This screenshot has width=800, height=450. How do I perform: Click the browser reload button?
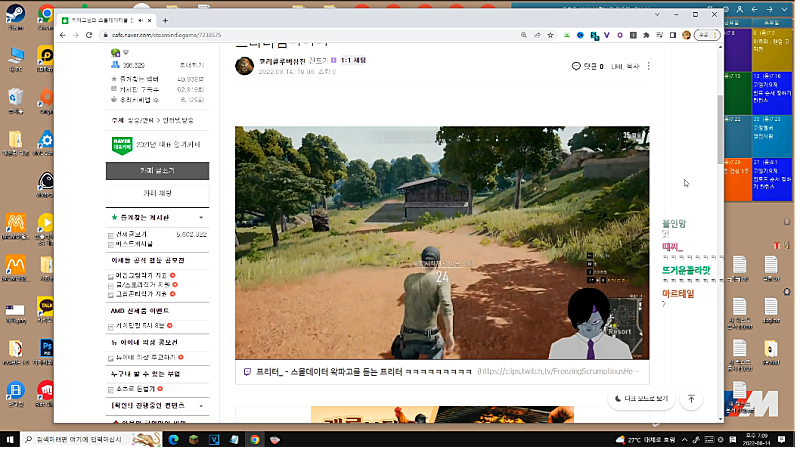[x=91, y=34]
